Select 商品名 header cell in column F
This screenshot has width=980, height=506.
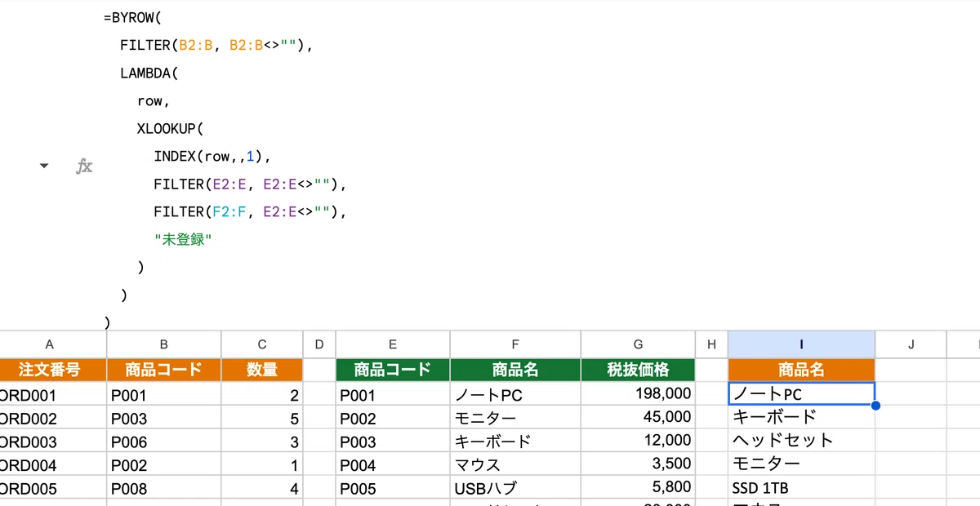(x=515, y=370)
